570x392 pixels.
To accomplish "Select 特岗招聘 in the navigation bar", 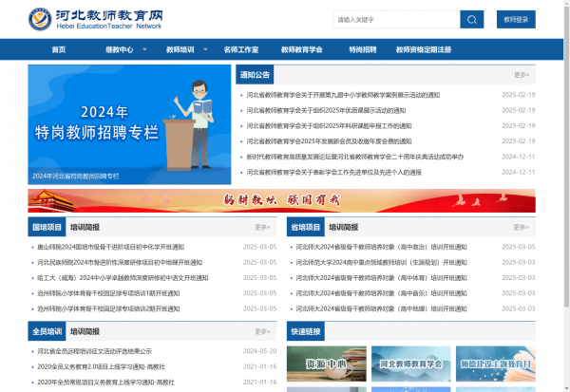I will click(x=362, y=49).
